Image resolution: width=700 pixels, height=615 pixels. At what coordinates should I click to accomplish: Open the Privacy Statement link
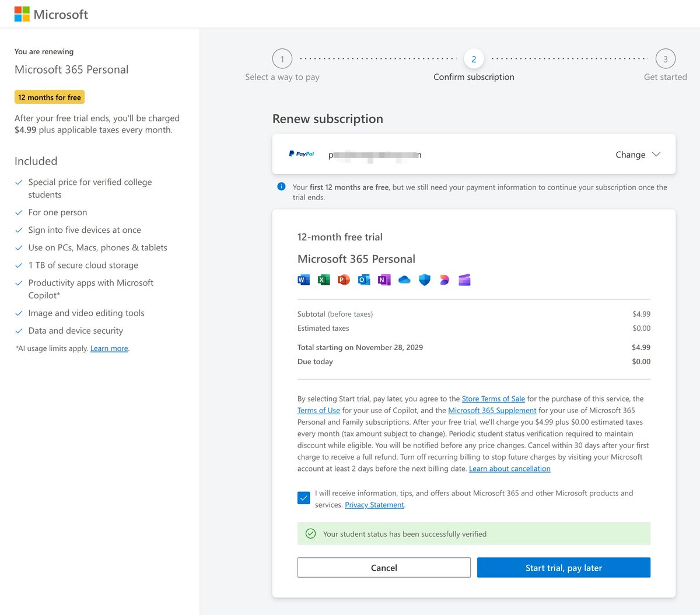coord(374,505)
